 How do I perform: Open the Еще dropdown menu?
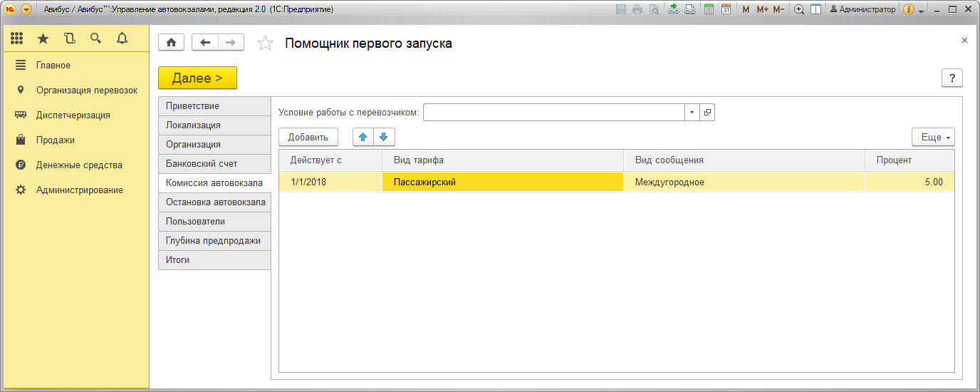tap(933, 137)
